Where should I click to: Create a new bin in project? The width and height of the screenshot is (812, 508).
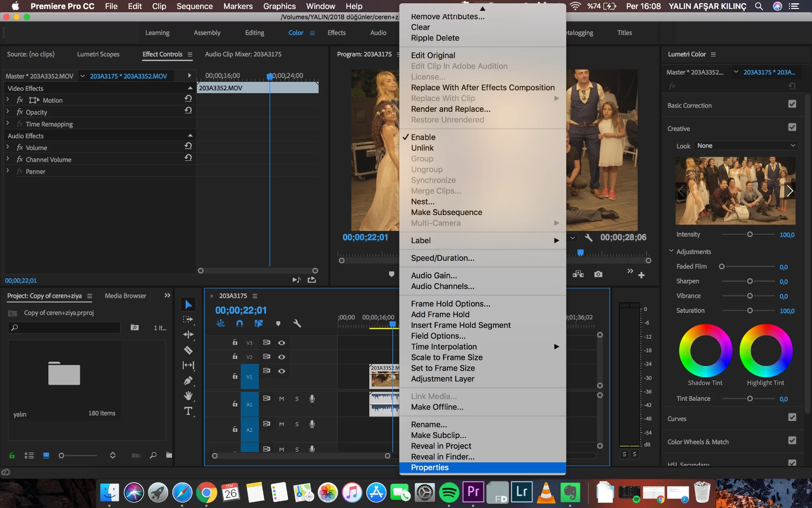(x=169, y=455)
